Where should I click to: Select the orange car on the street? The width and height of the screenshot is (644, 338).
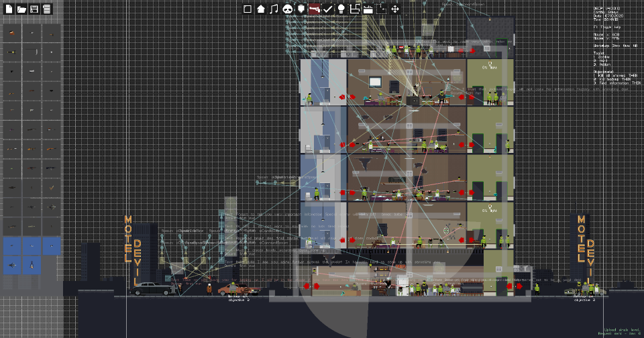coord(239,289)
